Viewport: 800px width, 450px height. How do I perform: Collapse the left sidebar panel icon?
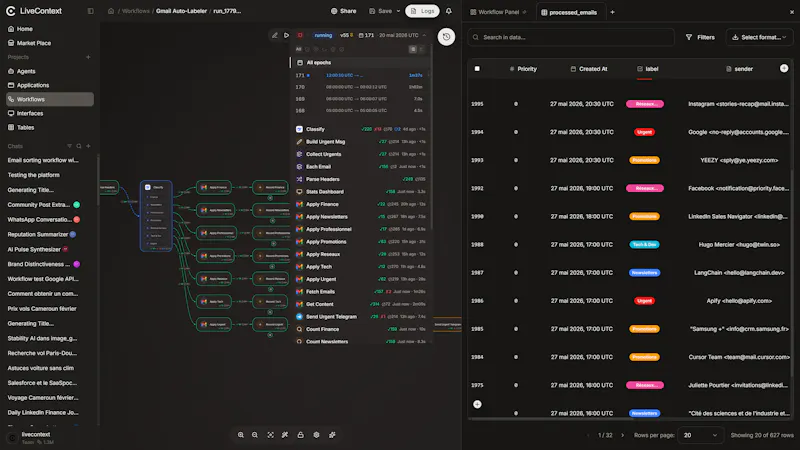point(90,11)
